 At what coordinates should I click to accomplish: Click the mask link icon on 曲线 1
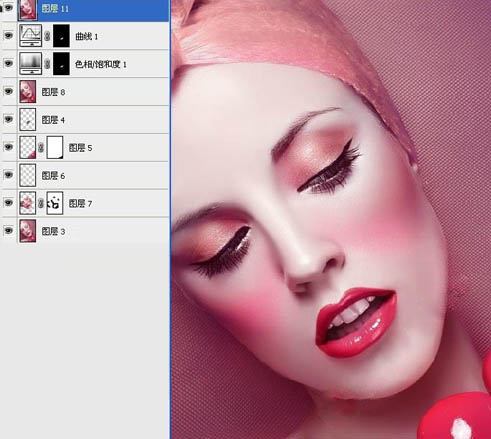coord(47,36)
